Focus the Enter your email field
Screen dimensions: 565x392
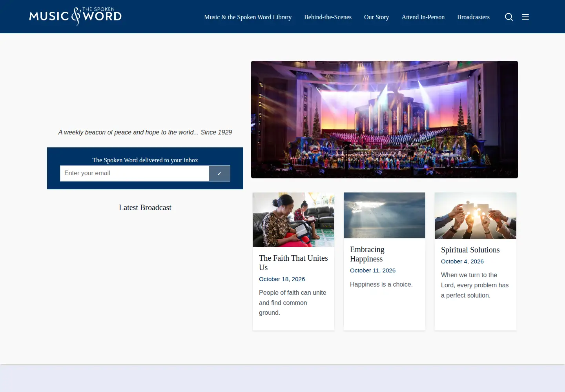tap(135, 173)
